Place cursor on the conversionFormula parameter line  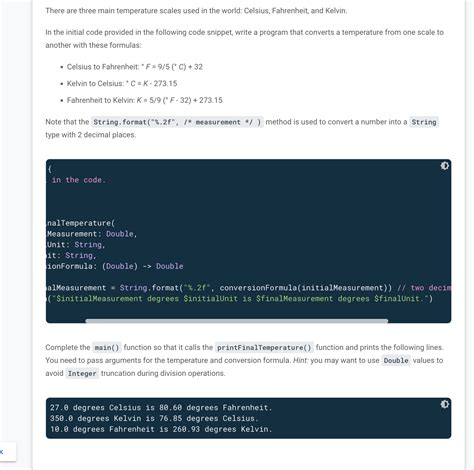[115, 266]
